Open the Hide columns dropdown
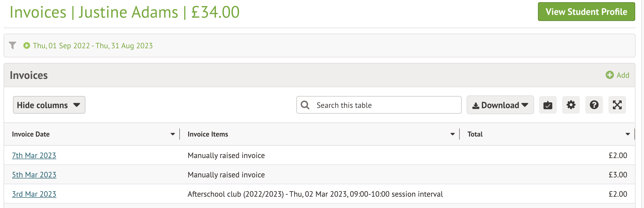 coord(49,105)
